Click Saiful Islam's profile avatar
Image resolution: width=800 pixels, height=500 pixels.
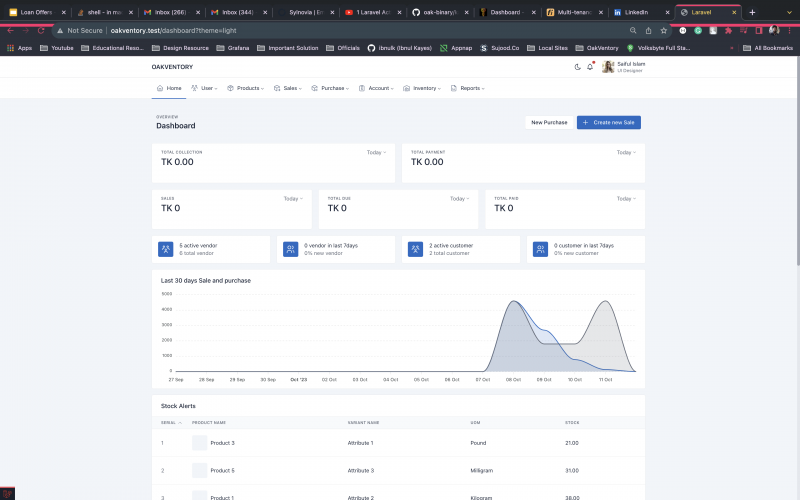pyautogui.click(x=607, y=67)
